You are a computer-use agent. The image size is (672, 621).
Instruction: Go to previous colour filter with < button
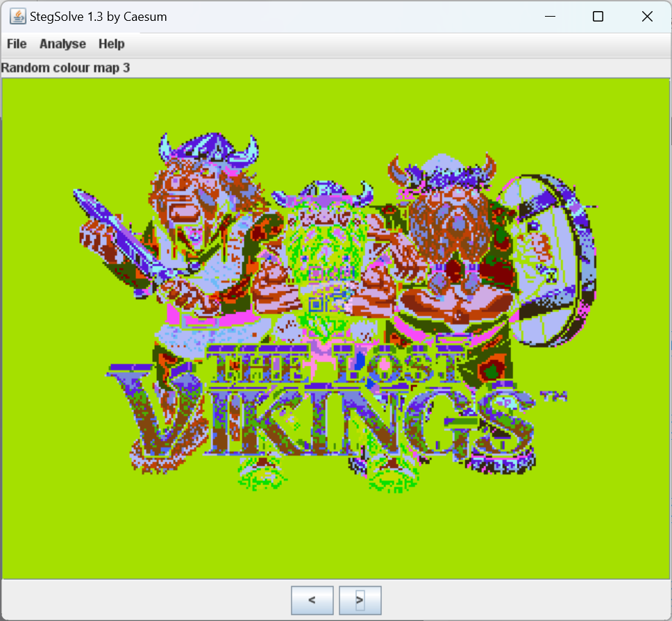click(x=312, y=600)
